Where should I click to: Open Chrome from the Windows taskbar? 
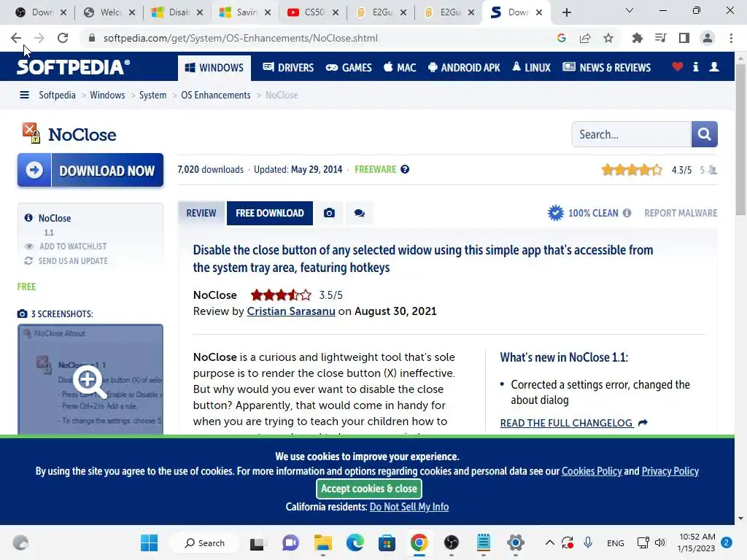point(419,542)
